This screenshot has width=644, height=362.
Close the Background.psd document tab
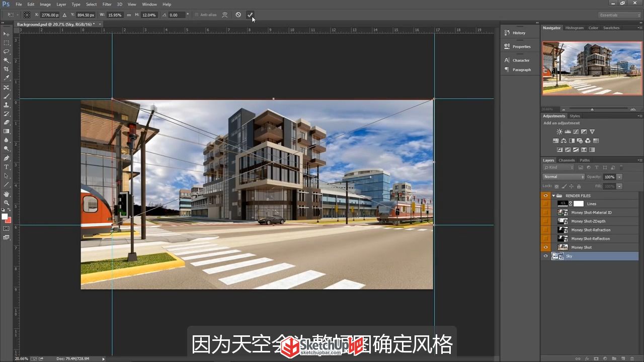tap(100, 24)
